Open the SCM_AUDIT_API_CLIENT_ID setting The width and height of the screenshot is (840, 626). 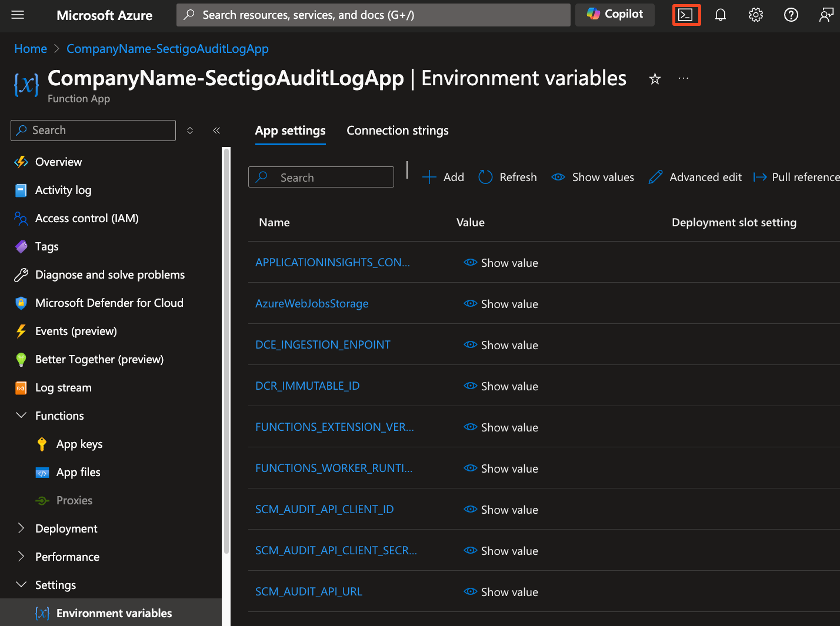(x=325, y=509)
